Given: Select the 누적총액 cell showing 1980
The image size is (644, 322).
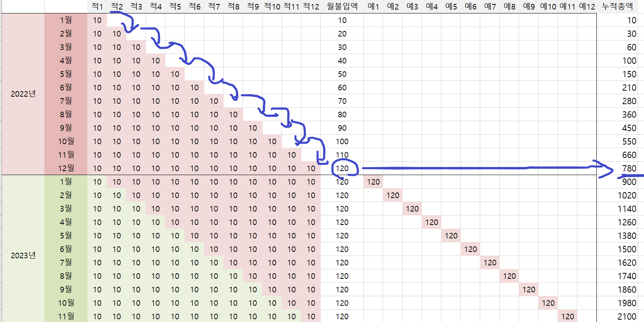Looking at the screenshot, I should [x=617, y=303].
